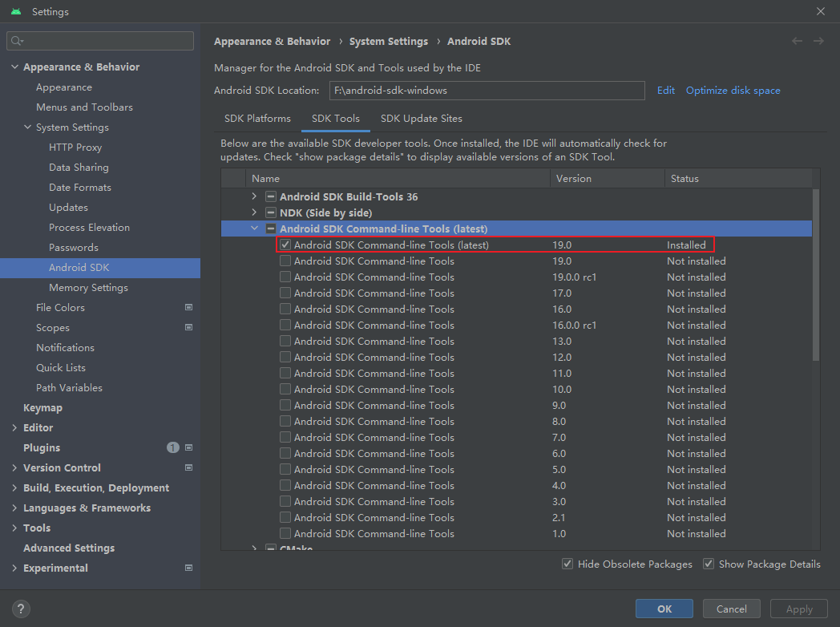Toggle the NDK (Side by side) checkbox
This screenshot has width=840, height=627.
click(x=271, y=212)
